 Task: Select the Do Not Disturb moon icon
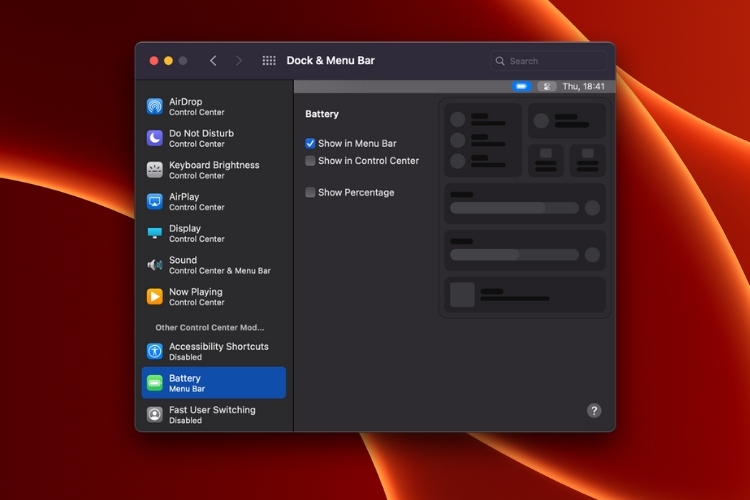click(x=155, y=138)
